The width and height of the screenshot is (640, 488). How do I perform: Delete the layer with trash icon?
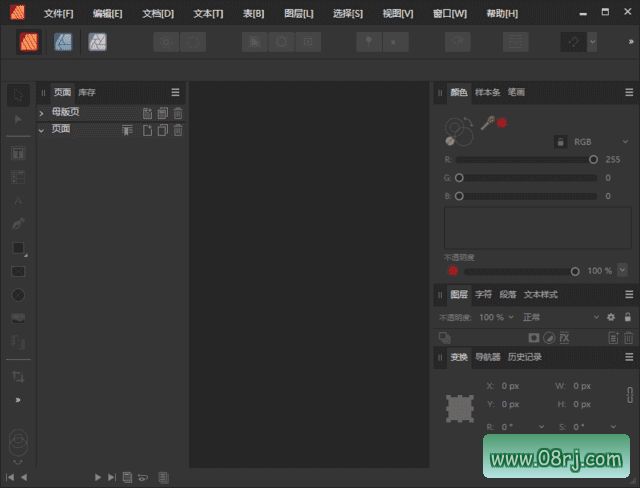[x=629, y=337]
